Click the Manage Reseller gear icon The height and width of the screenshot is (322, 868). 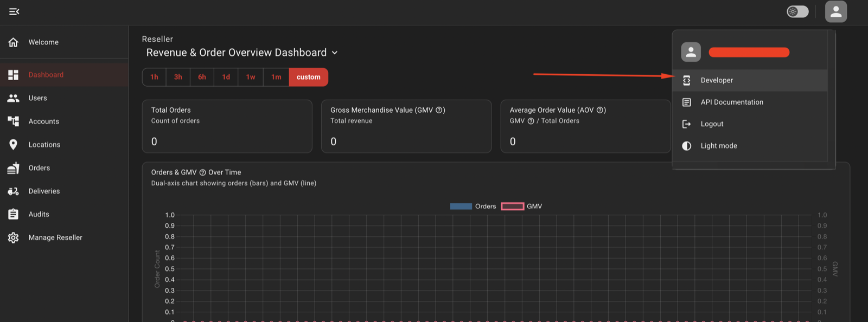point(14,237)
